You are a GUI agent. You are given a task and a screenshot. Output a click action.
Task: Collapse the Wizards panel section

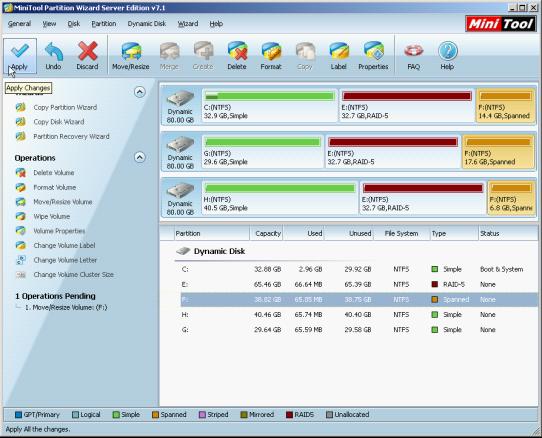[x=139, y=92]
